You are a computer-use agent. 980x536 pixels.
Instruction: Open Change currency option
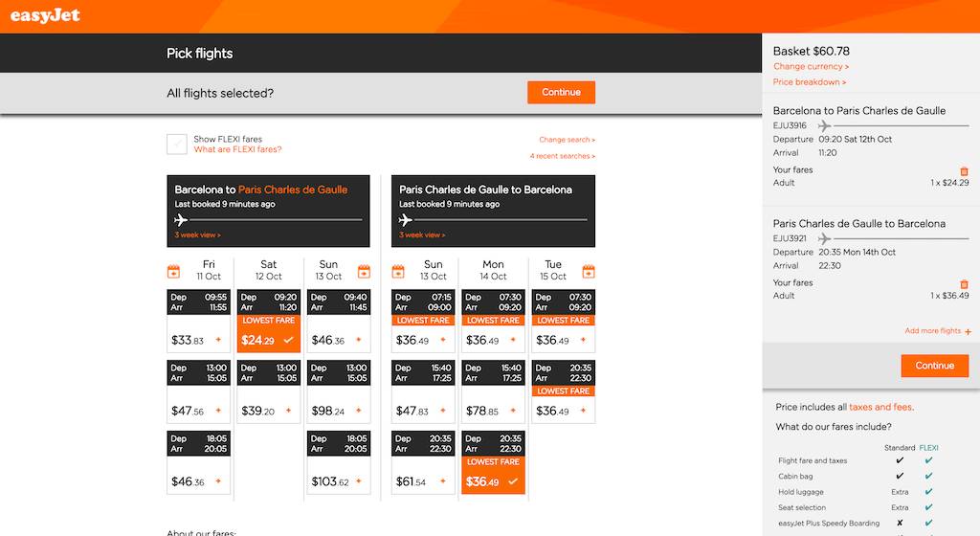811,66
